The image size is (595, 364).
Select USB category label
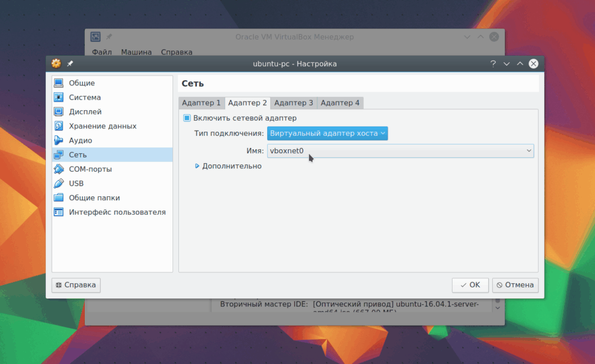pos(76,183)
